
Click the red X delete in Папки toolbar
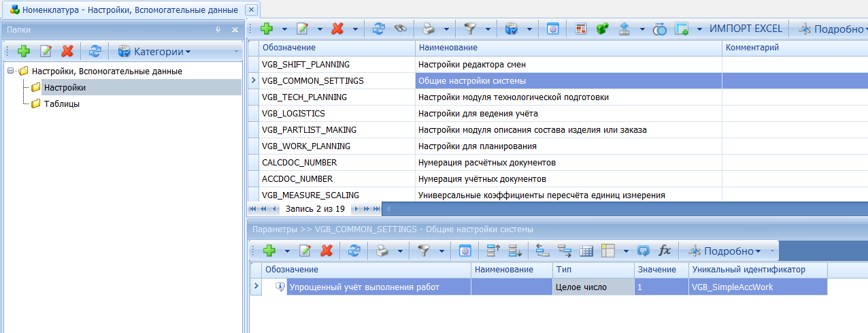[x=67, y=51]
